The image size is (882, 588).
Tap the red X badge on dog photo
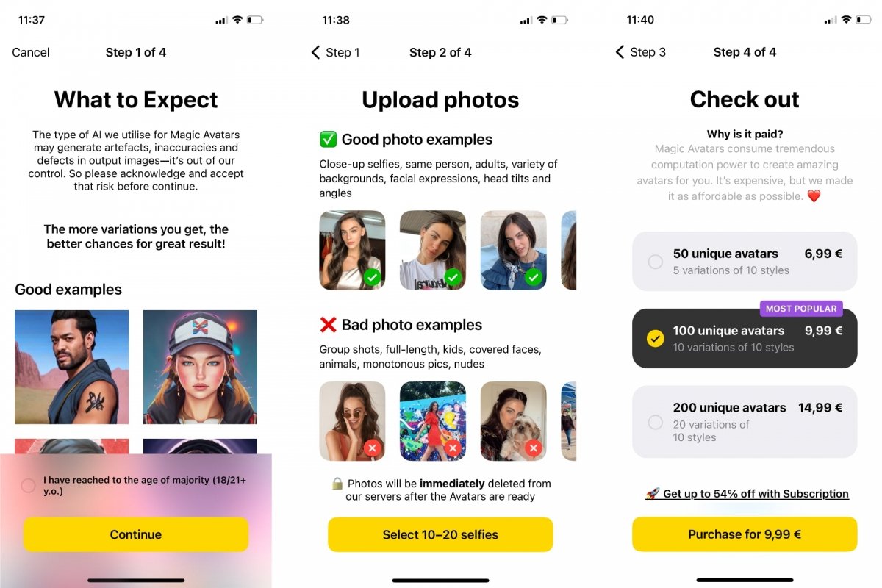point(534,448)
